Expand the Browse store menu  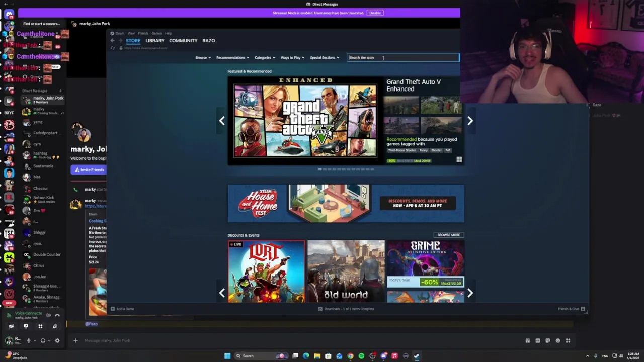(x=203, y=58)
